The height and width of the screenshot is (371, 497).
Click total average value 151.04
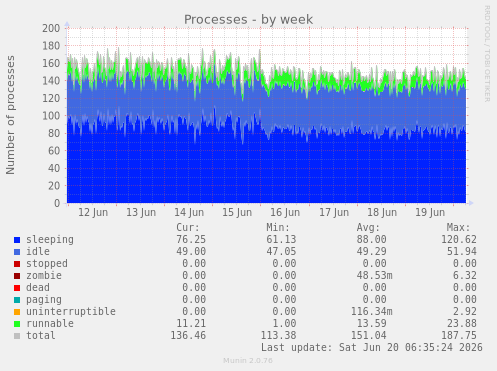[368, 335]
